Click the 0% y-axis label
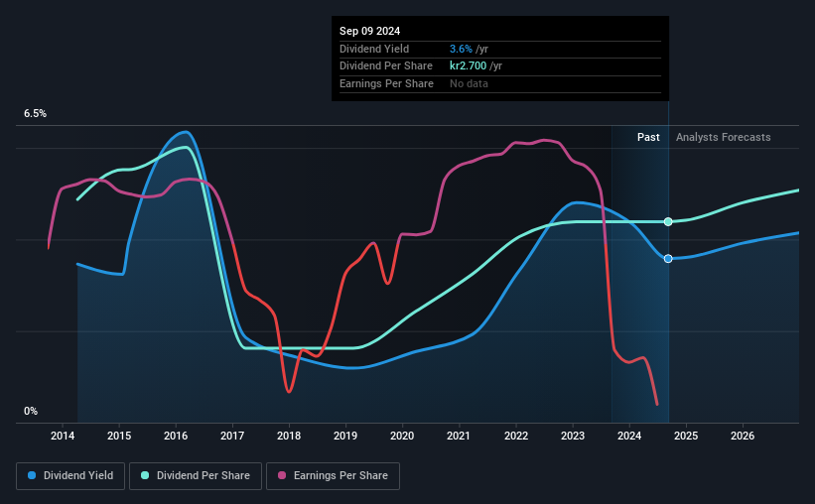 click(31, 411)
